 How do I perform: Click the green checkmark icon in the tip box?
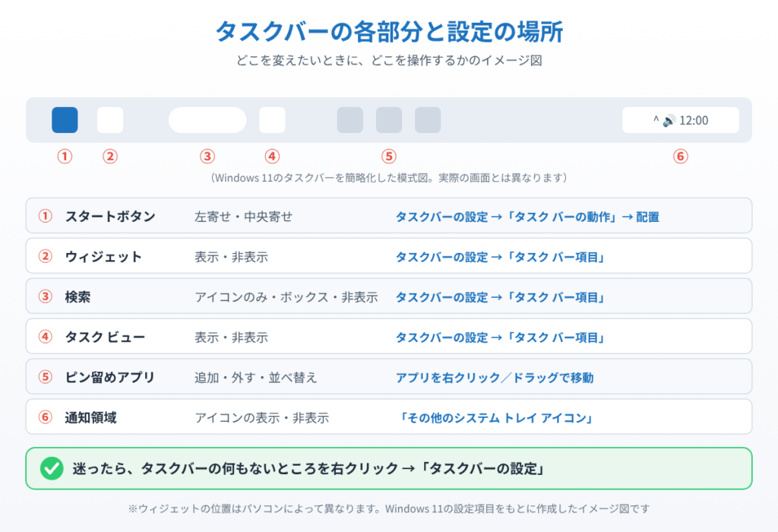pyautogui.click(x=52, y=468)
